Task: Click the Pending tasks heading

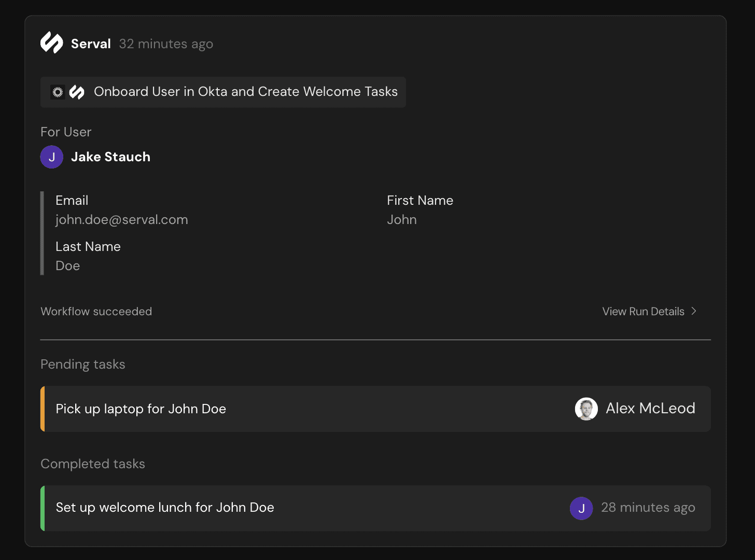Action: 83,365
